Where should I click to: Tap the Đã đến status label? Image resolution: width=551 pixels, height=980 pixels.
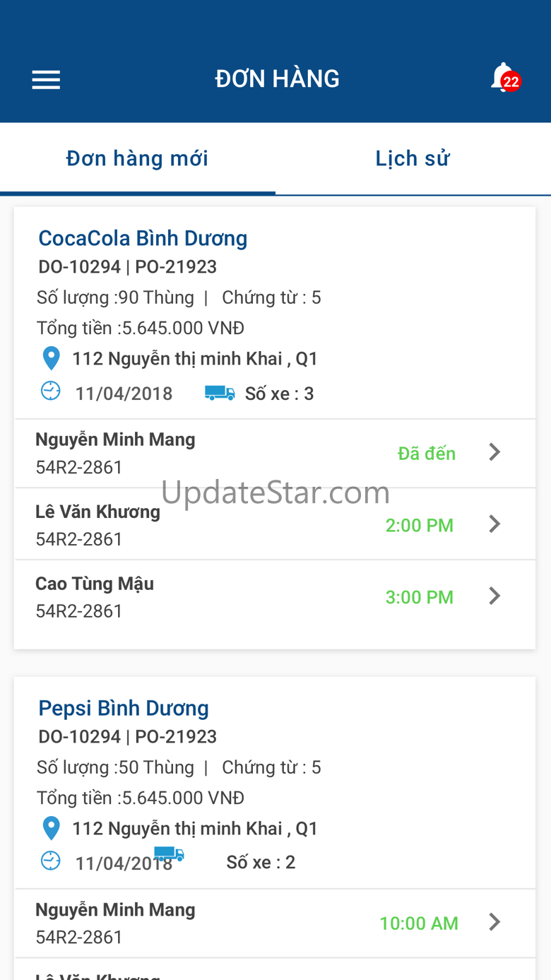tap(427, 454)
